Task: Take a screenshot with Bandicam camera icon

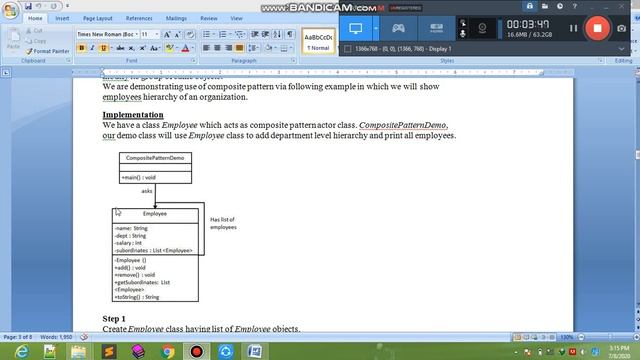Action: pyautogui.click(x=621, y=29)
